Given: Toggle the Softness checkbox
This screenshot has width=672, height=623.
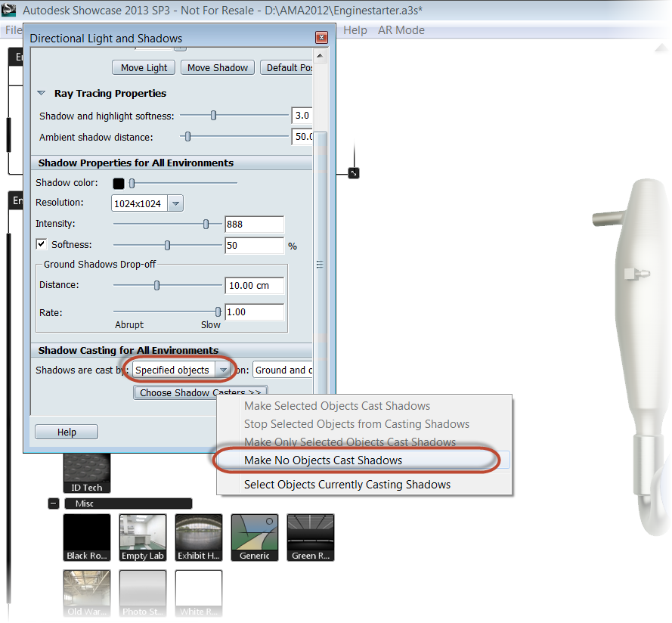Looking at the screenshot, I should [41, 244].
